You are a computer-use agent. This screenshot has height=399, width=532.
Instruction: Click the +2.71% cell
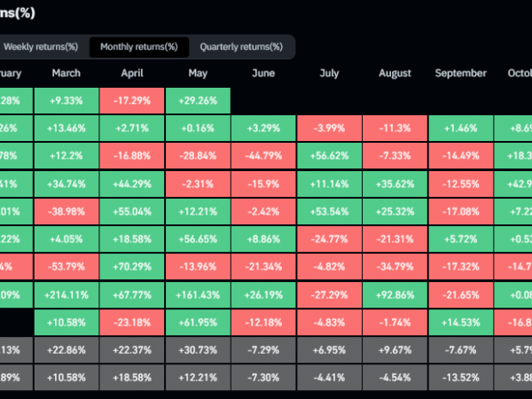pos(132,129)
